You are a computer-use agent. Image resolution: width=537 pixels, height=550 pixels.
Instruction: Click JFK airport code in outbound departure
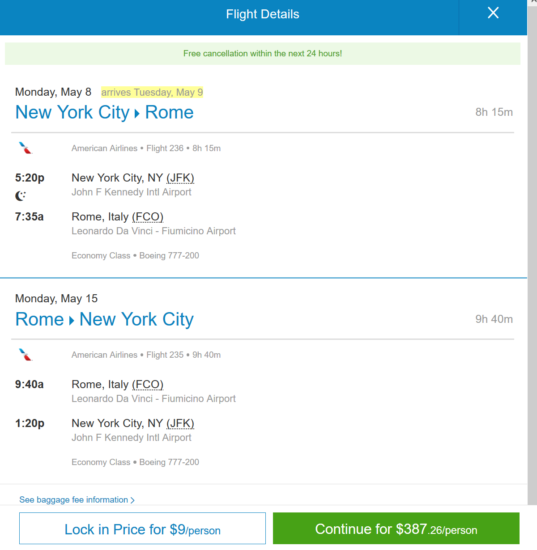coord(180,178)
